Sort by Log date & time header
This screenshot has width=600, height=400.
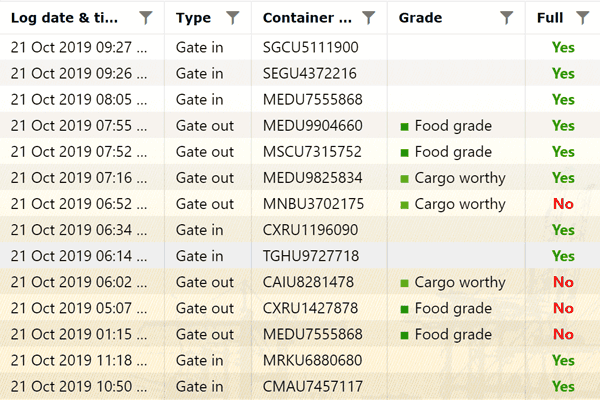pyautogui.click(x=70, y=17)
